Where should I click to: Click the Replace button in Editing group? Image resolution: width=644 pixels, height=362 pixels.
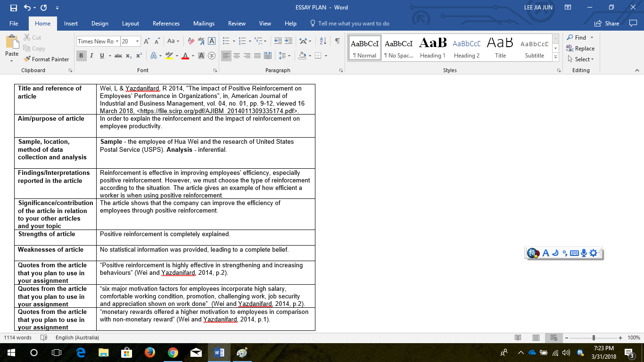(x=580, y=49)
